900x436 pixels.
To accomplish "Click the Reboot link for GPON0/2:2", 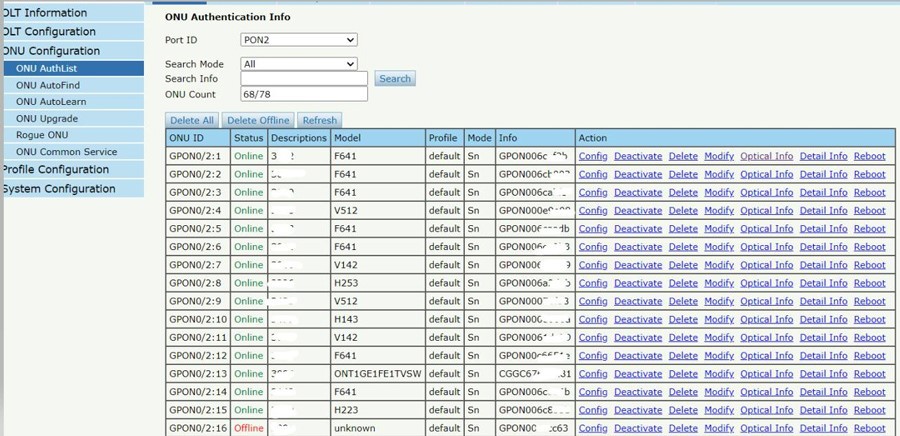I will (x=870, y=174).
